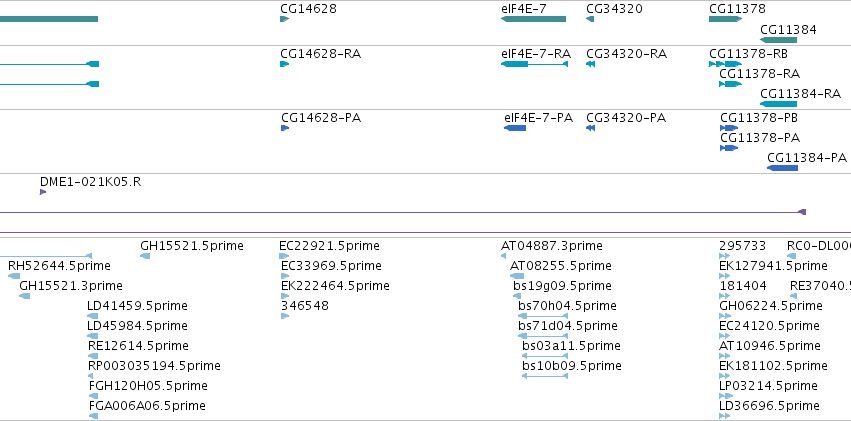Select the eIF4E-7 gene bar
This screenshot has height=421, width=851.
pyautogui.click(x=533, y=19)
